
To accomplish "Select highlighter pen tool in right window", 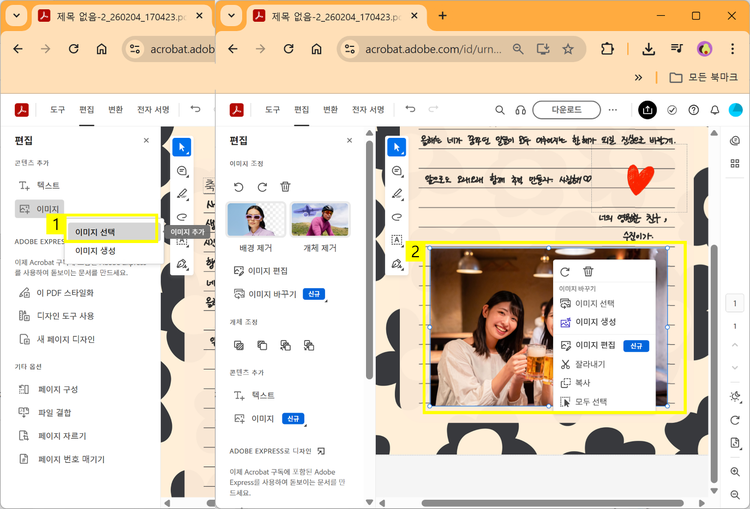I will (397, 194).
